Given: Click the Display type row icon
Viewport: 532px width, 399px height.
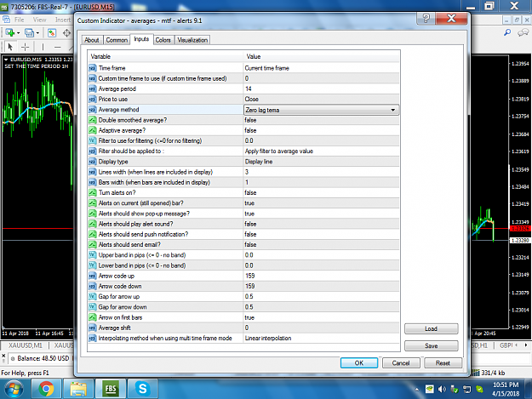Looking at the screenshot, I should pyautogui.click(x=93, y=162).
